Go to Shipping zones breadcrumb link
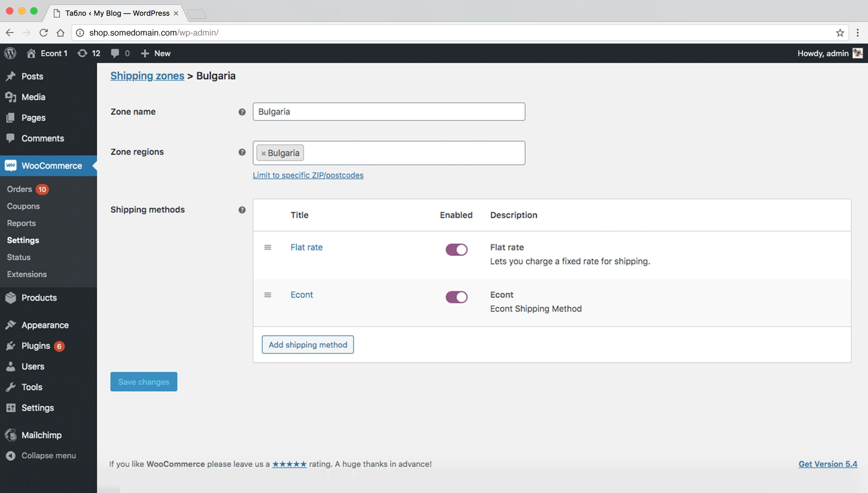This screenshot has height=493, width=868. click(147, 76)
